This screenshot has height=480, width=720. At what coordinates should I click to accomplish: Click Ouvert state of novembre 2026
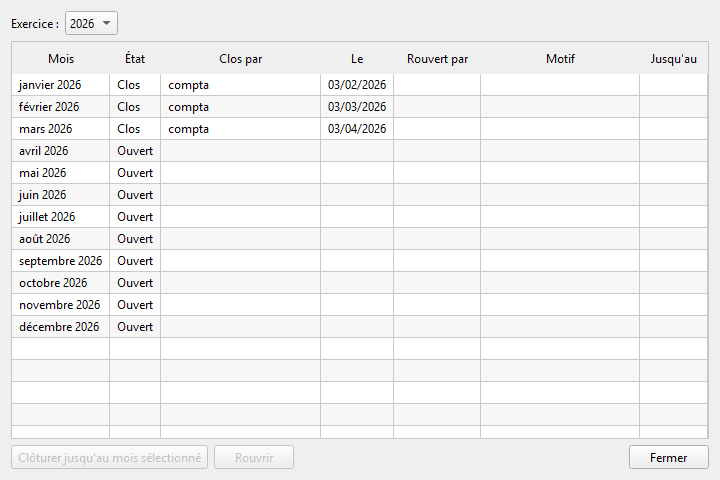(135, 305)
